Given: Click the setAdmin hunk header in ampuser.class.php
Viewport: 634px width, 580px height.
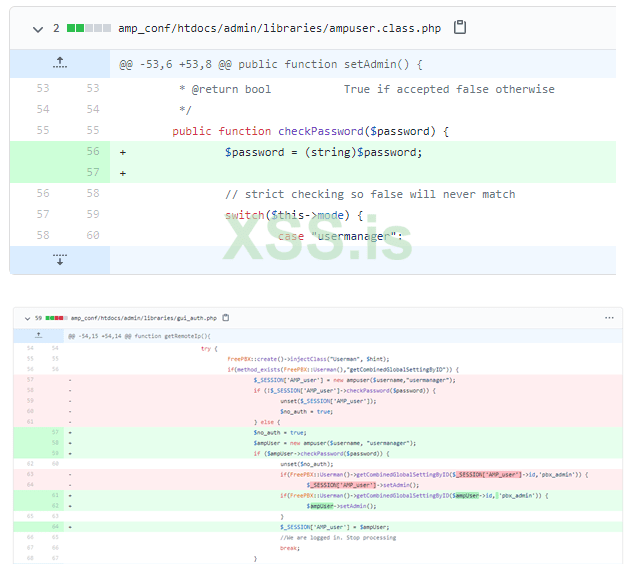Looking at the screenshot, I should (271, 64).
